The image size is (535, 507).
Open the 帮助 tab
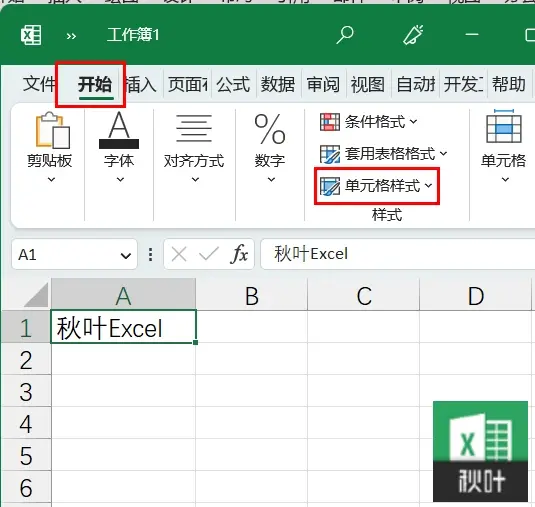click(508, 84)
